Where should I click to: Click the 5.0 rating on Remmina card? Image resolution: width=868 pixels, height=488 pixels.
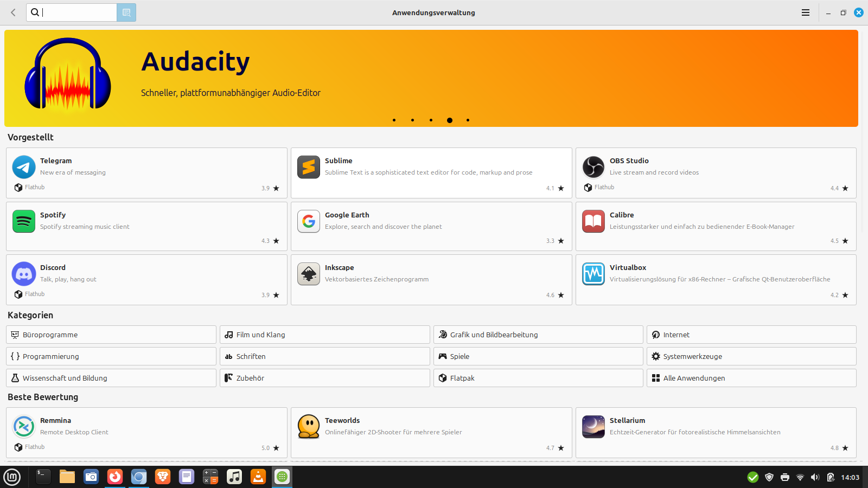(270, 448)
